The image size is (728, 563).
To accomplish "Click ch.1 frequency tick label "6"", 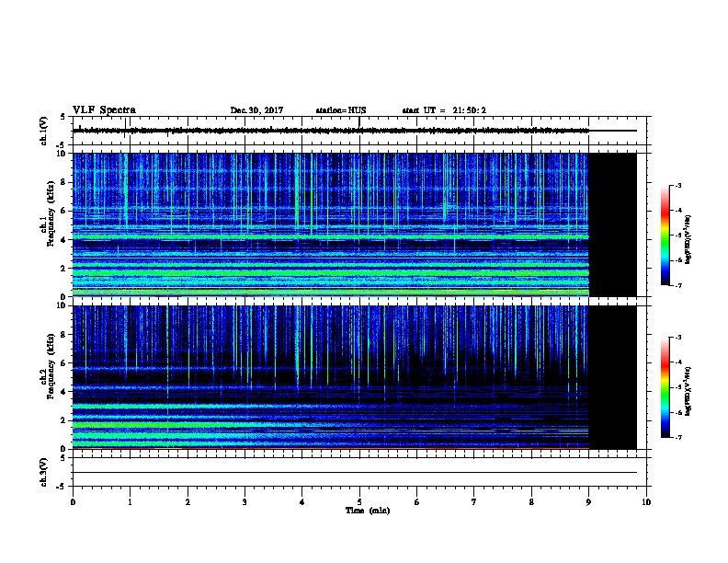I will (63, 211).
